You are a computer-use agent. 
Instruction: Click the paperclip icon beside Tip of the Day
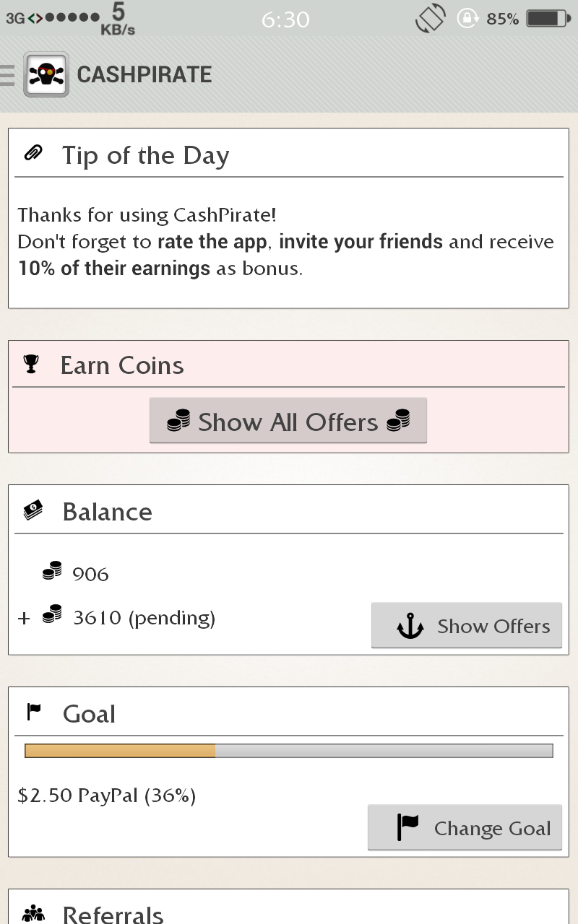pos(33,153)
